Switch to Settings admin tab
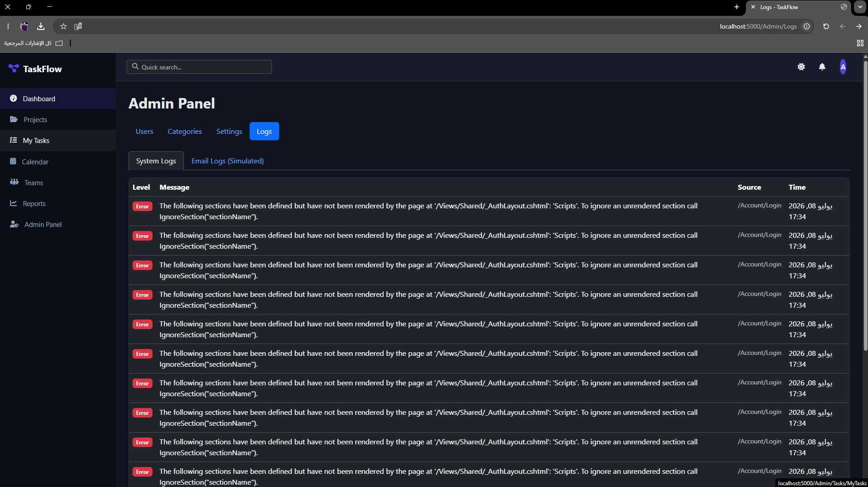 click(229, 131)
